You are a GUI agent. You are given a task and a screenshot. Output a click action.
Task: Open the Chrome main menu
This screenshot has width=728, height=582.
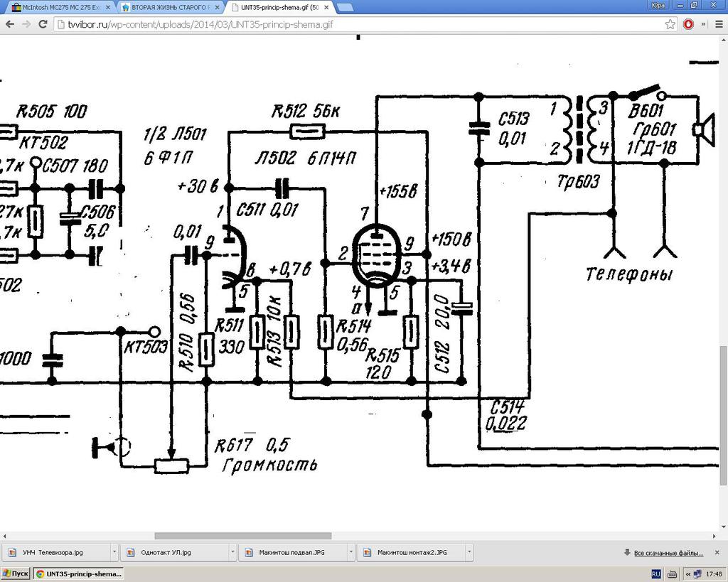(x=719, y=24)
